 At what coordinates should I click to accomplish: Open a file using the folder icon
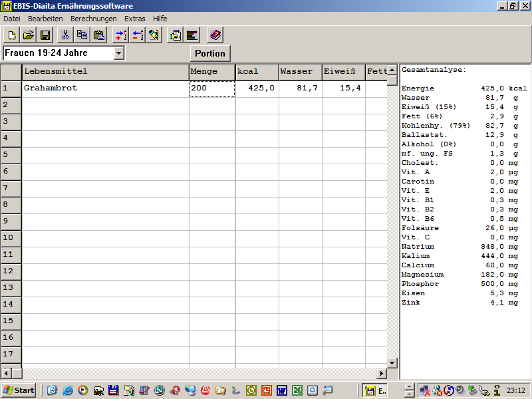pyautogui.click(x=28, y=35)
